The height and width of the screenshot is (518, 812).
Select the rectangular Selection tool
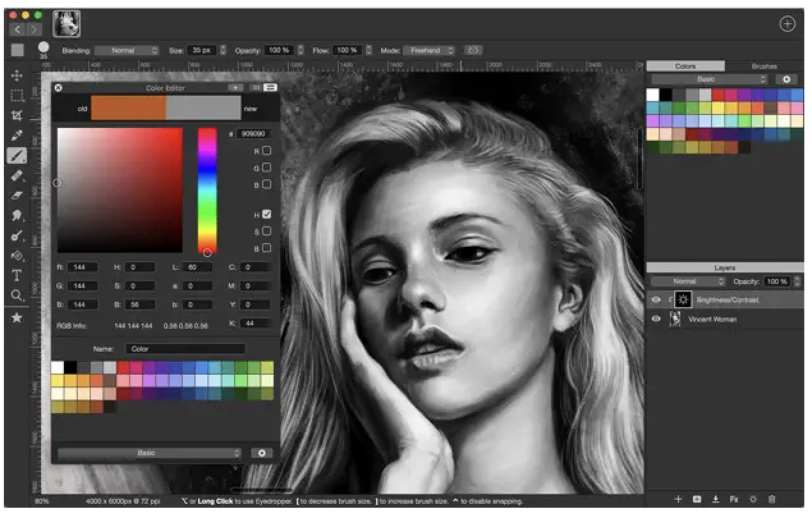[x=17, y=96]
